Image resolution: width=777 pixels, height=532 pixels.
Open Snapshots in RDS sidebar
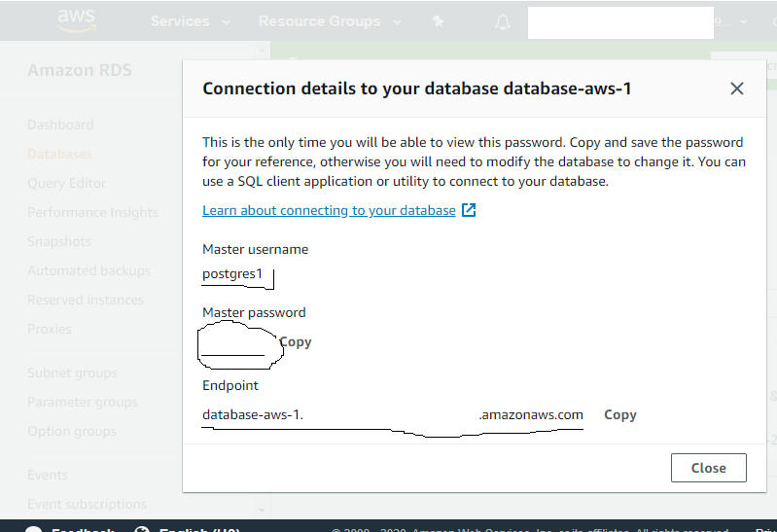click(59, 241)
